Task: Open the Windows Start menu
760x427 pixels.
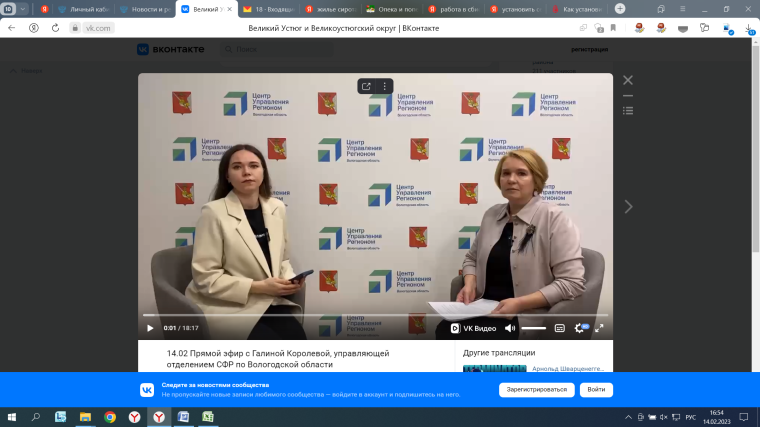Action: click(x=12, y=417)
